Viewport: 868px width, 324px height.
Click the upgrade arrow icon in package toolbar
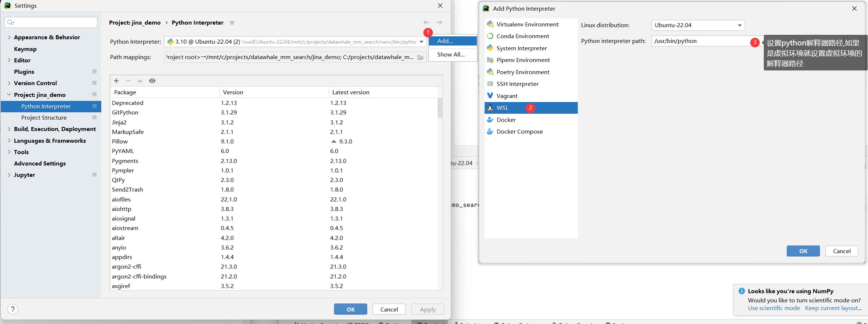[140, 81]
